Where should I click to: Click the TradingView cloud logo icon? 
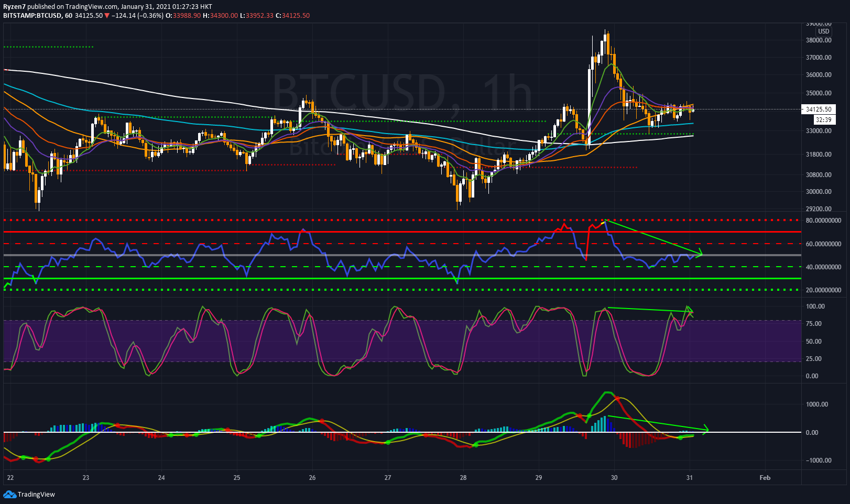tap(9, 494)
